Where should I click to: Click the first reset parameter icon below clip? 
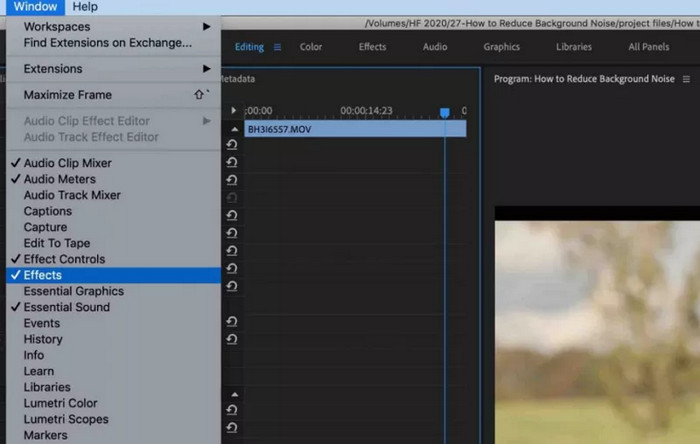pos(232,145)
